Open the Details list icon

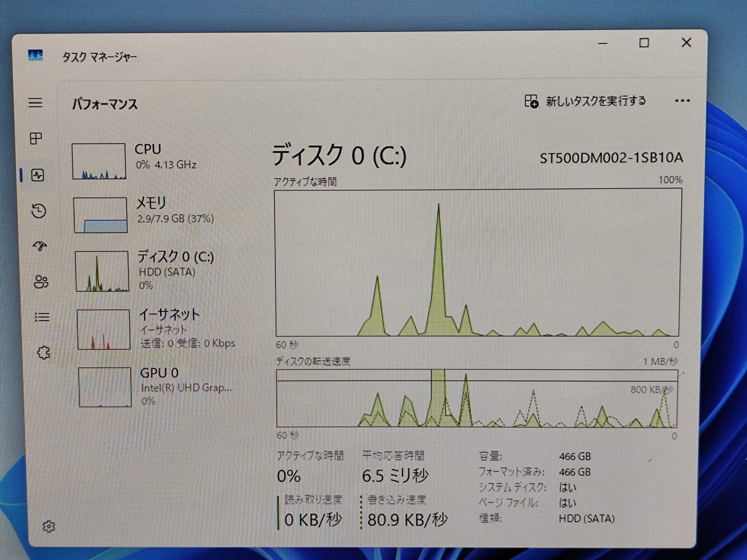(42, 317)
